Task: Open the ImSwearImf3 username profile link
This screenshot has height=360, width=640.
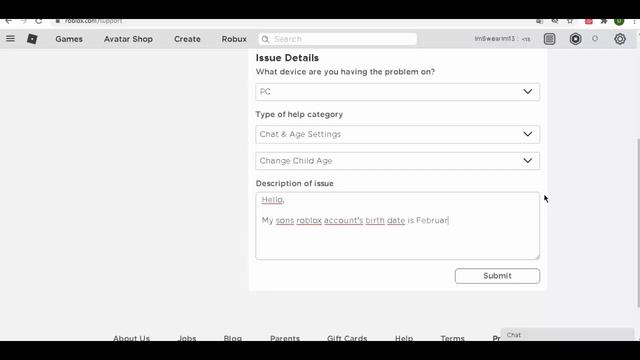Action: [495, 39]
